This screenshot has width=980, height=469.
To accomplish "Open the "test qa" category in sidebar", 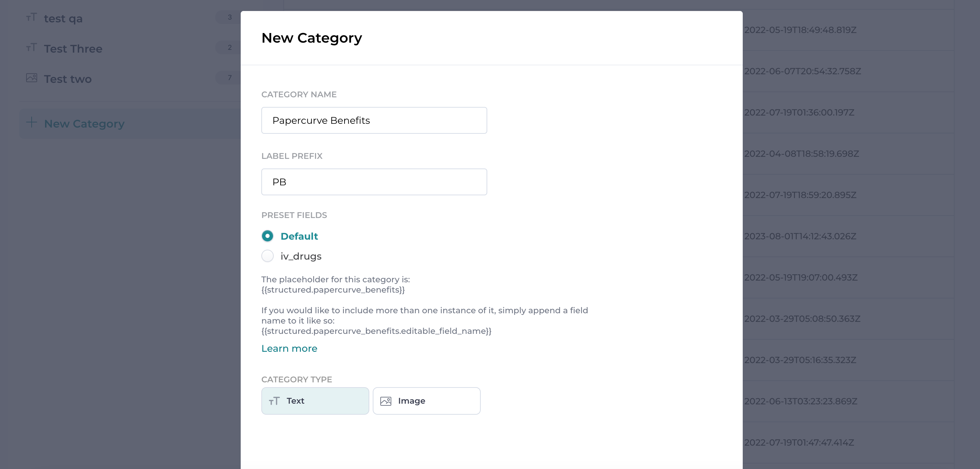I will [62, 18].
